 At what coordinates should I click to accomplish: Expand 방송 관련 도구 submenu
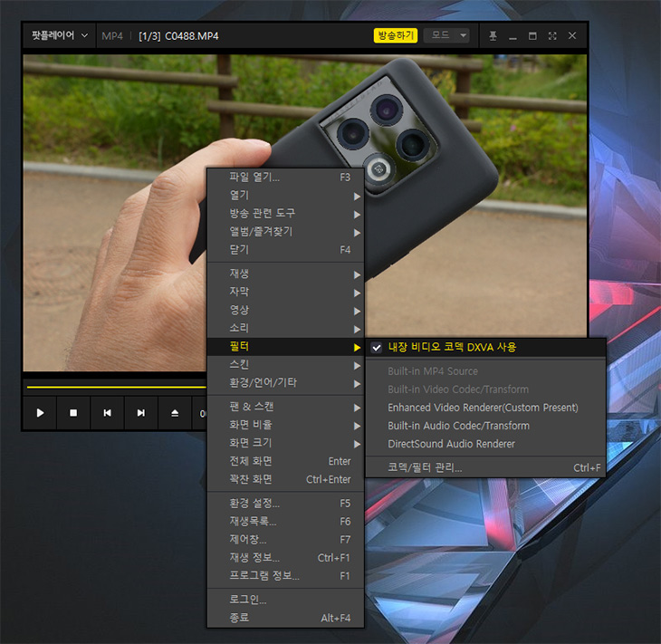285,214
